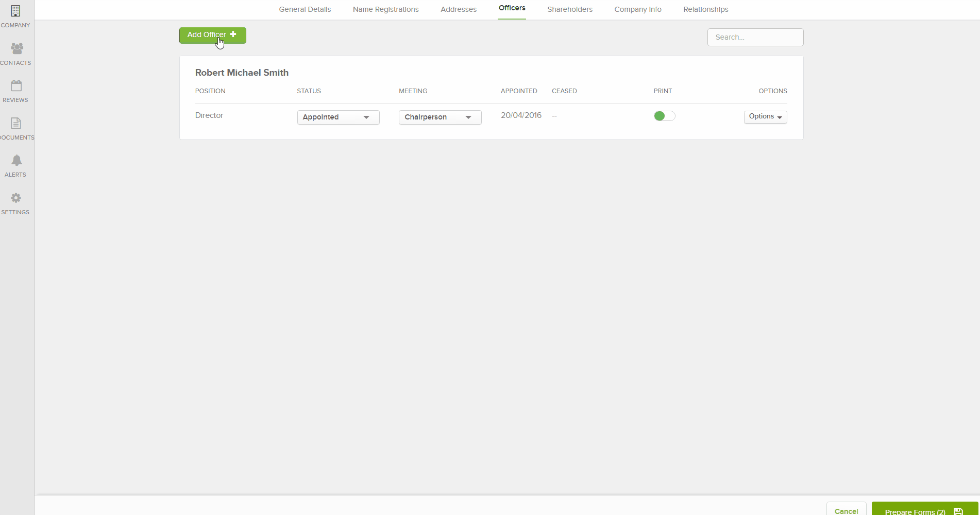Image resolution: width=980 pixels, height=515 pixels.
Task: Open the Contacts people icon in sidebar
Action: click(16, 48)
